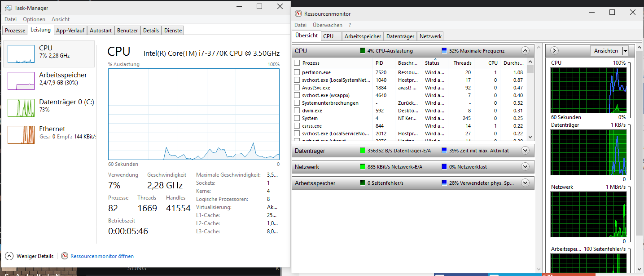Switch to Ressourcenmonitor Datenträger tab
This screenshot has height=276, width=644.
click(400, 36)
